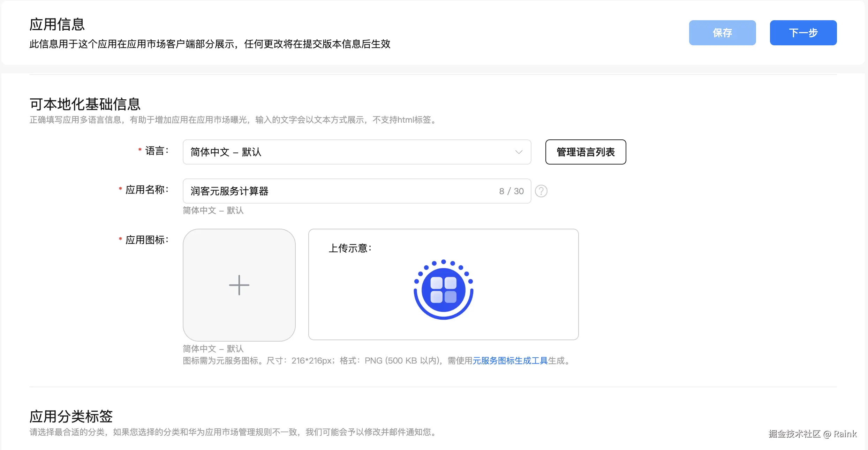Expand the chevron arrow in language selector

pyautogui.click(x=519, y=152)
